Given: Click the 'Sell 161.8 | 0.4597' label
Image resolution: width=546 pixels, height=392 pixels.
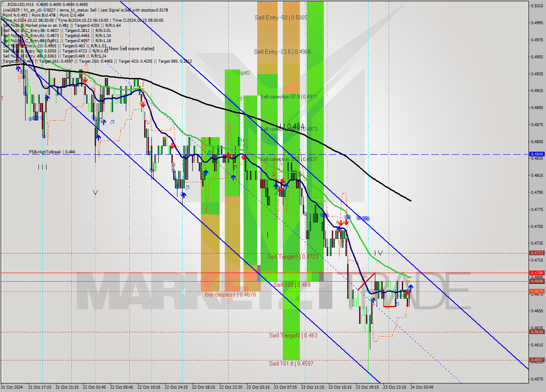Looking at the screenshot, I should click(x=291, y=363).
